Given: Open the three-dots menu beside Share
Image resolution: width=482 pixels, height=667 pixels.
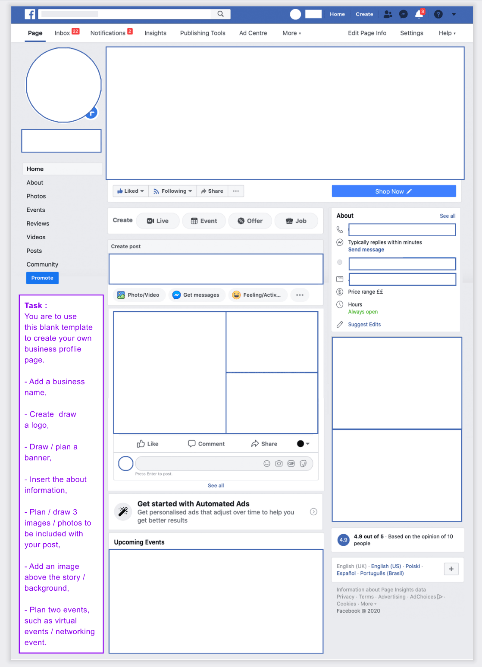Looking at the screenshot, I should (x=236, y=191).
